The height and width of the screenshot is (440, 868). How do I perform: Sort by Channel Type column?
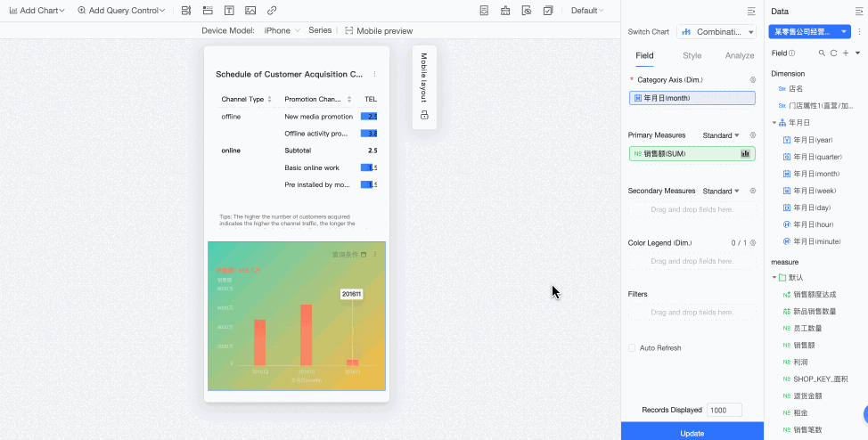pyautogui.click(x=270, y=100)
